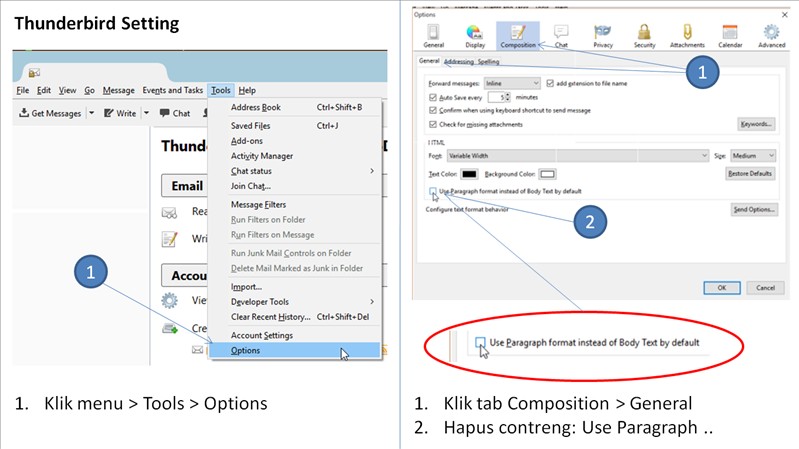Toggle the Auto Save every checkbox

[433, 97]
